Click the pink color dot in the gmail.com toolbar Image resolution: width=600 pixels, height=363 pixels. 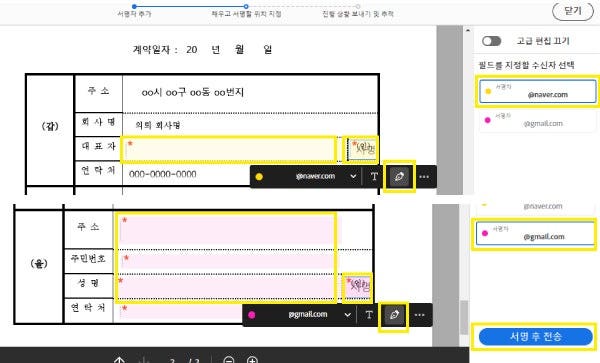252,315
